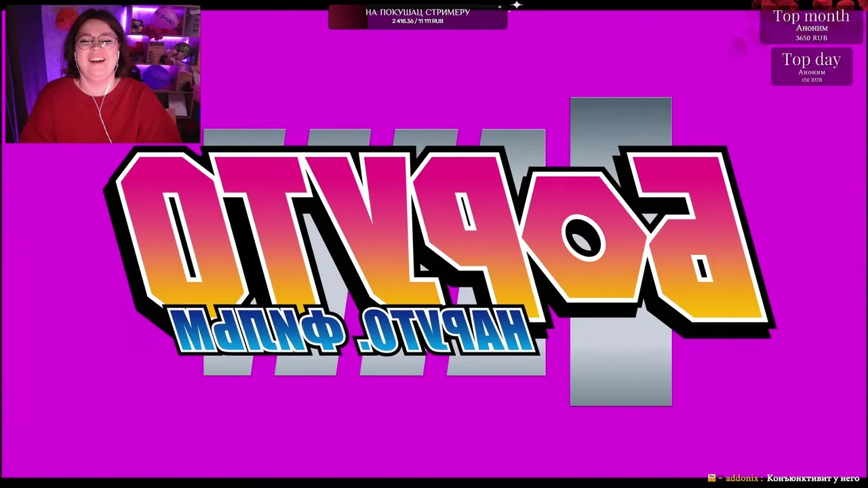
Task: Click the streamer webcam overlay
Action: (x=103, y=74)
